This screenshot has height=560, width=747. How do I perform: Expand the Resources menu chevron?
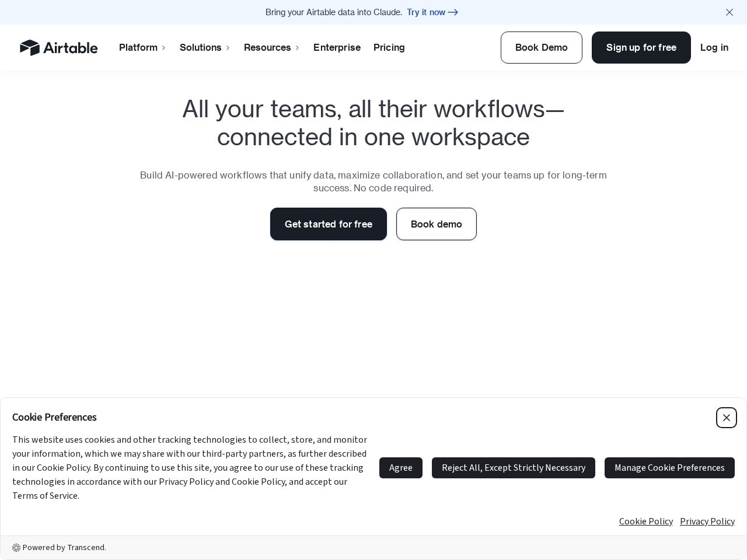coord(298,48)
